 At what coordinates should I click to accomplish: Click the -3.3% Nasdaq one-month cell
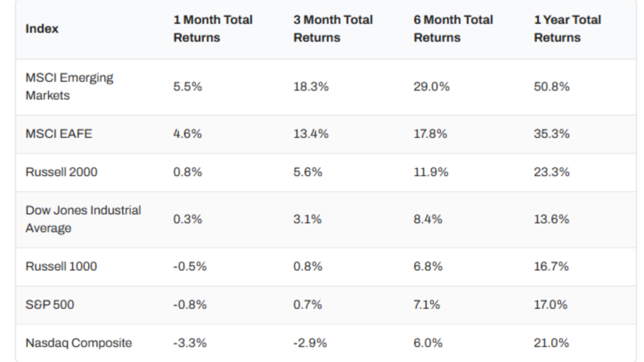coord(190,343)
